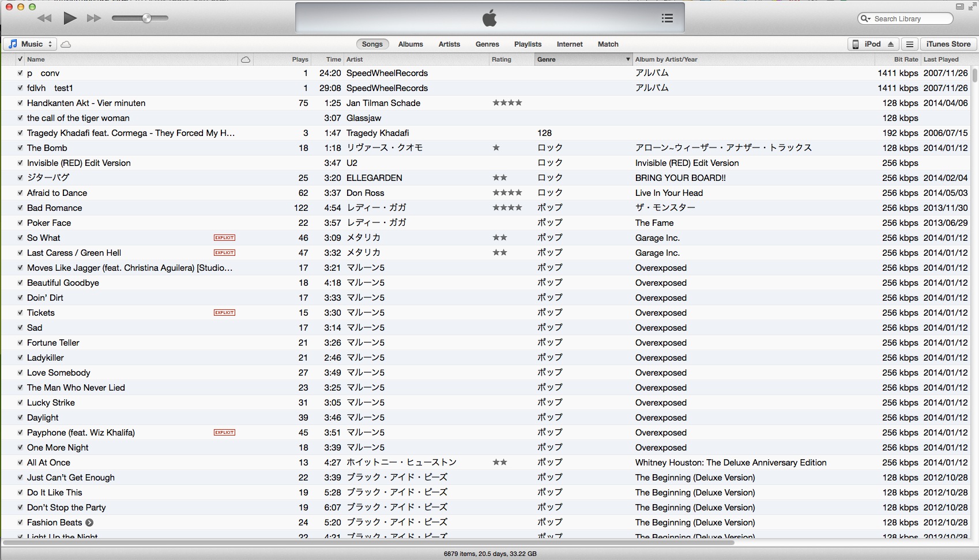The image size is (979, 560).
Task: Switch to mini player icon
Action: pyautogui.click(x=959, y=7)
